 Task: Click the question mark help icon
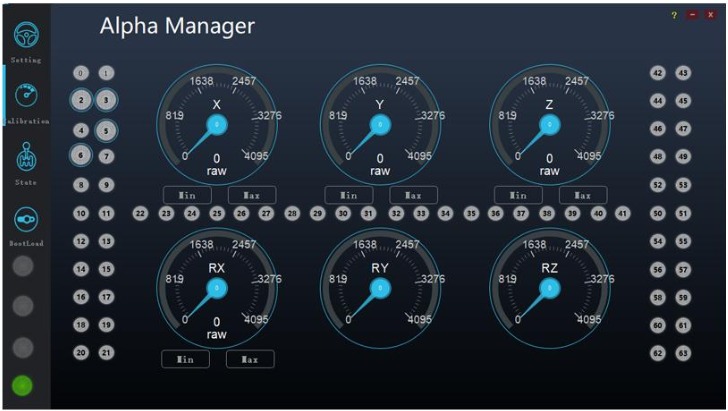(674, 16)
